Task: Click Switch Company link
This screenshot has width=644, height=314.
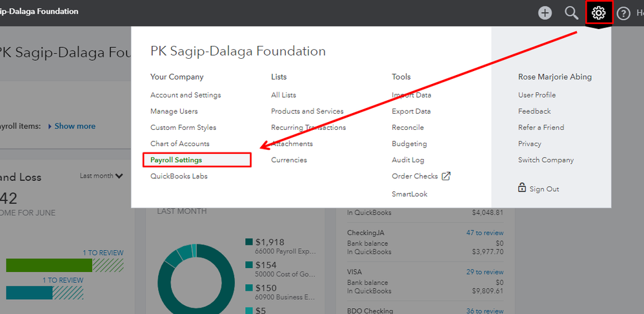Action: [545, 160]
